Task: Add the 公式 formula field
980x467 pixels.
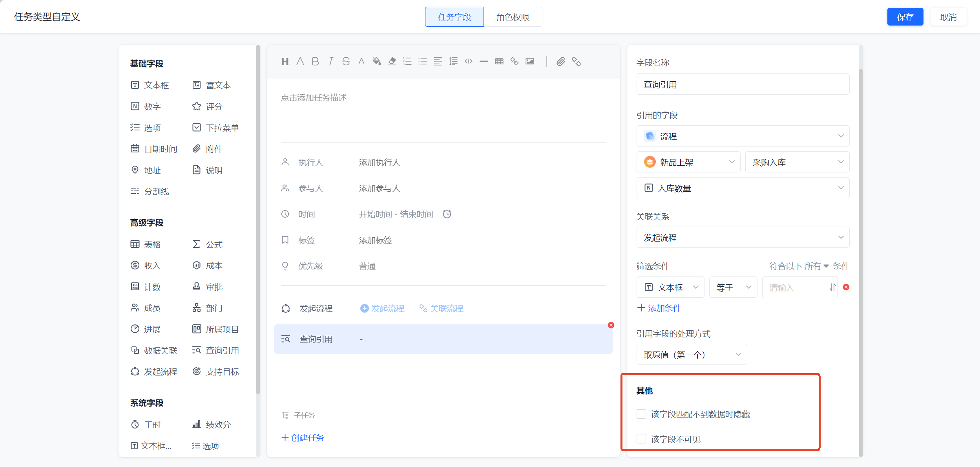Action: (x=207, y=244)
